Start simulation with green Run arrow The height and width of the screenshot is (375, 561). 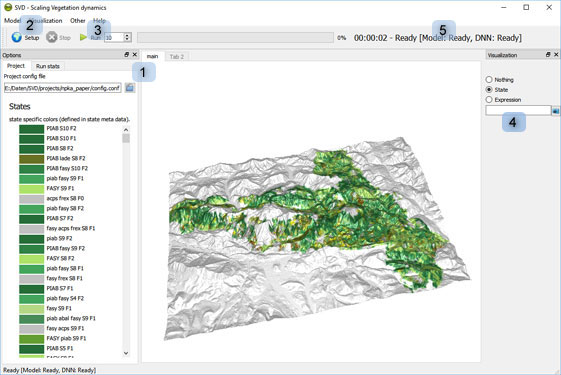(83, 37)
